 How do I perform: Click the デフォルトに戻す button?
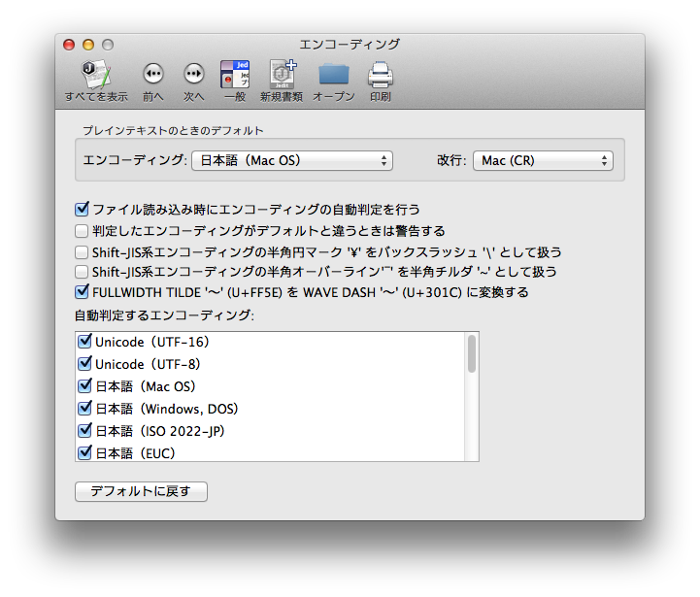141,491
